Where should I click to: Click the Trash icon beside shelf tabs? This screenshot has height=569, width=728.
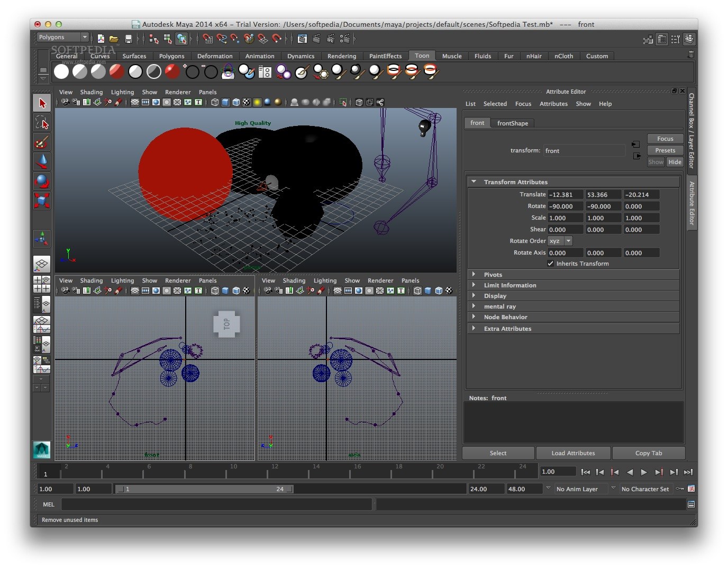point(690,55)
